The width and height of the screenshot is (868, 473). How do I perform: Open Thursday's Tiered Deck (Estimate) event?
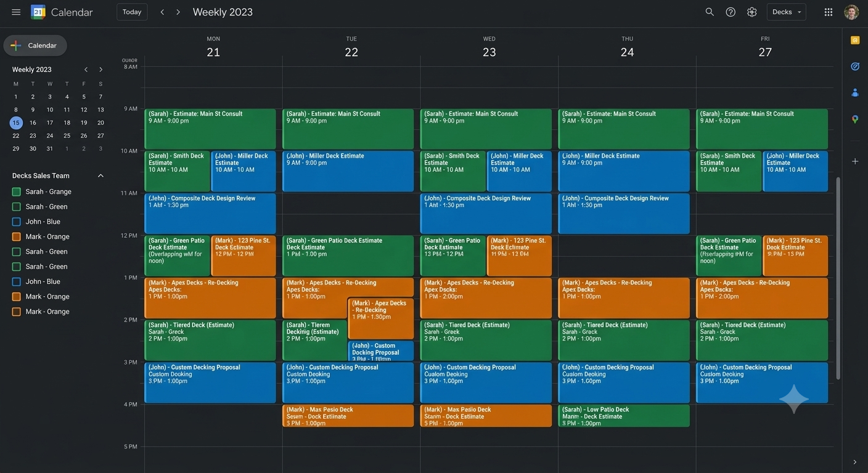pyautogui.click(x=624, y=341)
